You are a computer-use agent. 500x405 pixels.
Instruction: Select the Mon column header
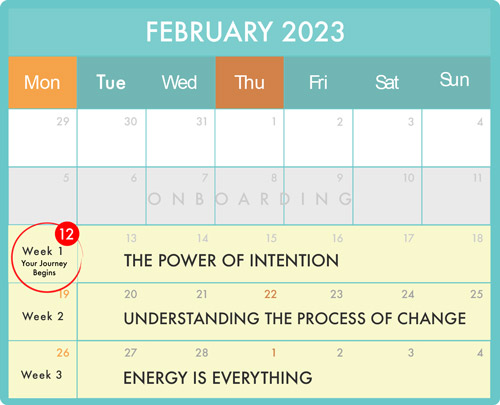click(43, 82)
